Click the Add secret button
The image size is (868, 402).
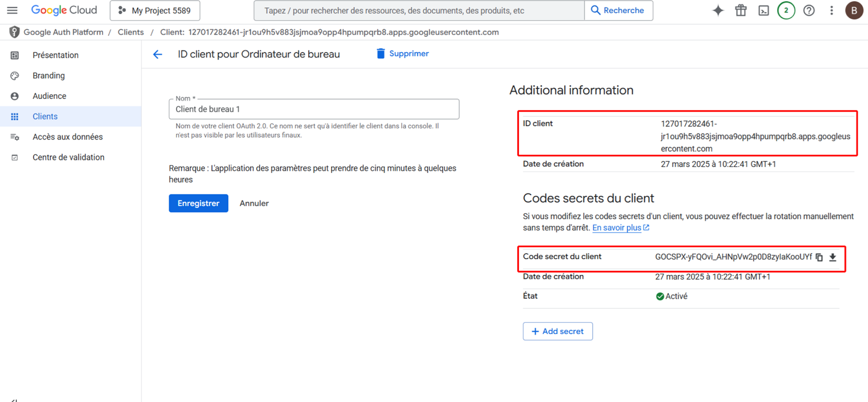557,331
